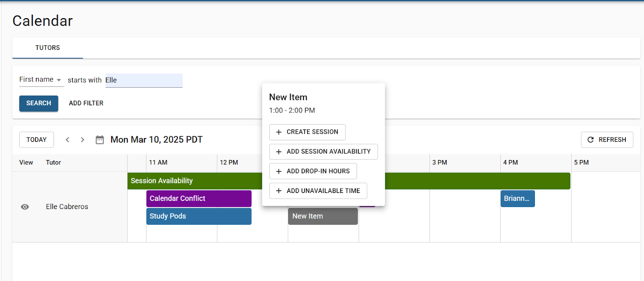Select the gray New Item block
Image resolution: width=644 pixels, height=281 pixels.
(323, 216)
